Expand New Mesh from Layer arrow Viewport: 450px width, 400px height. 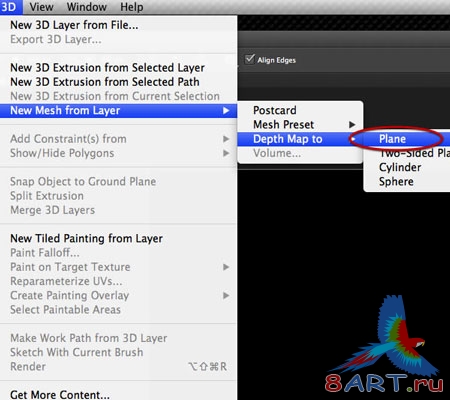[226, 110]
